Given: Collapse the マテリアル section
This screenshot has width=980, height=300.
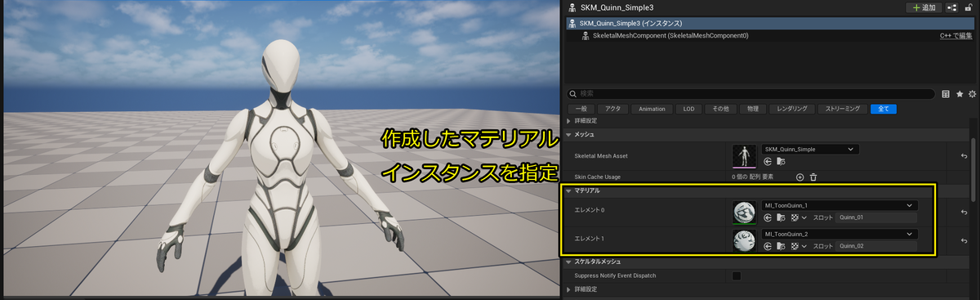Looking at the screenshot, I should click(x=569, y=190).
